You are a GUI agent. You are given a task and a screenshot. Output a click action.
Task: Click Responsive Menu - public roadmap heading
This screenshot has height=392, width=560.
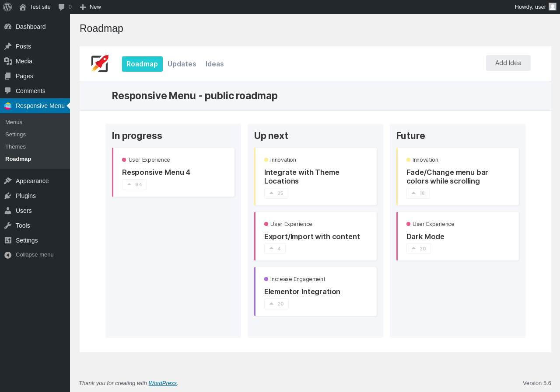(195, 96)
